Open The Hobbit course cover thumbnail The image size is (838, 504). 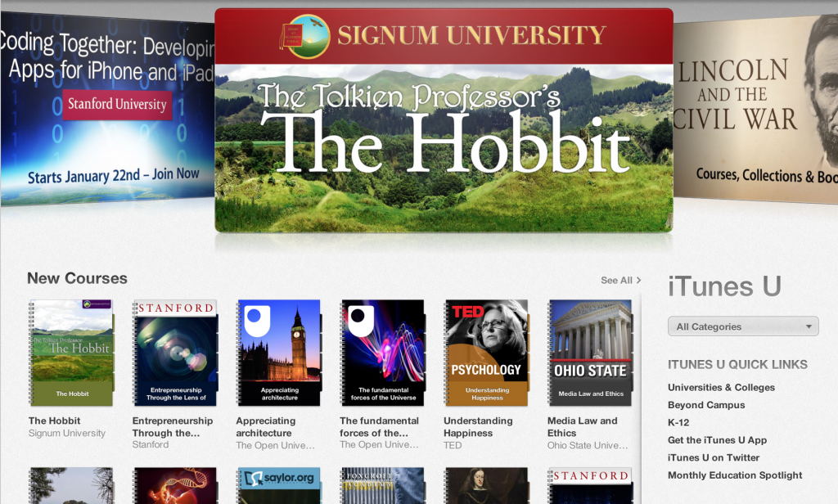71,353
